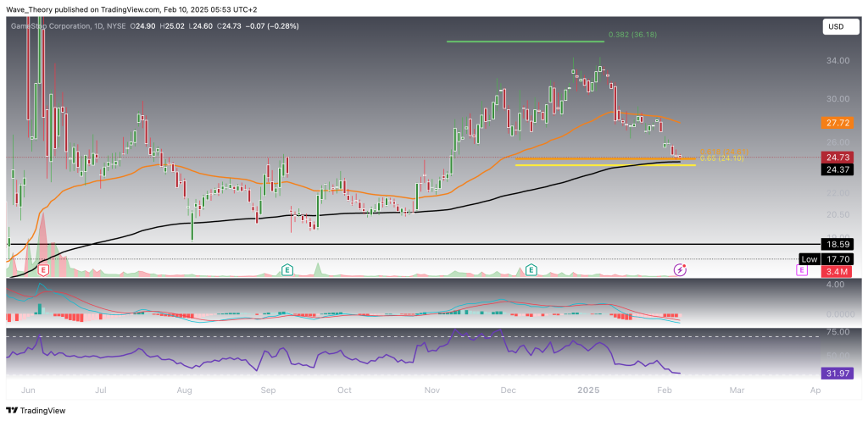Click the red earnings E marker in June
Image resolution: width=868 pixels, height=421 pixels.
(x=42, y=270)
